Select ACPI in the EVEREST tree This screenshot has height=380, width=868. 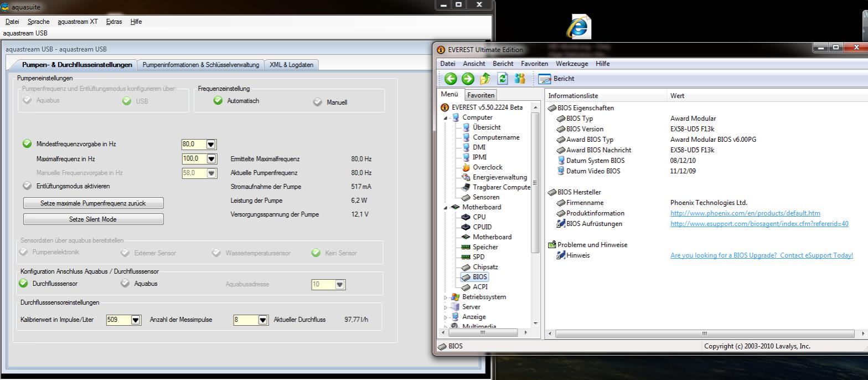(x=480, y=287)
